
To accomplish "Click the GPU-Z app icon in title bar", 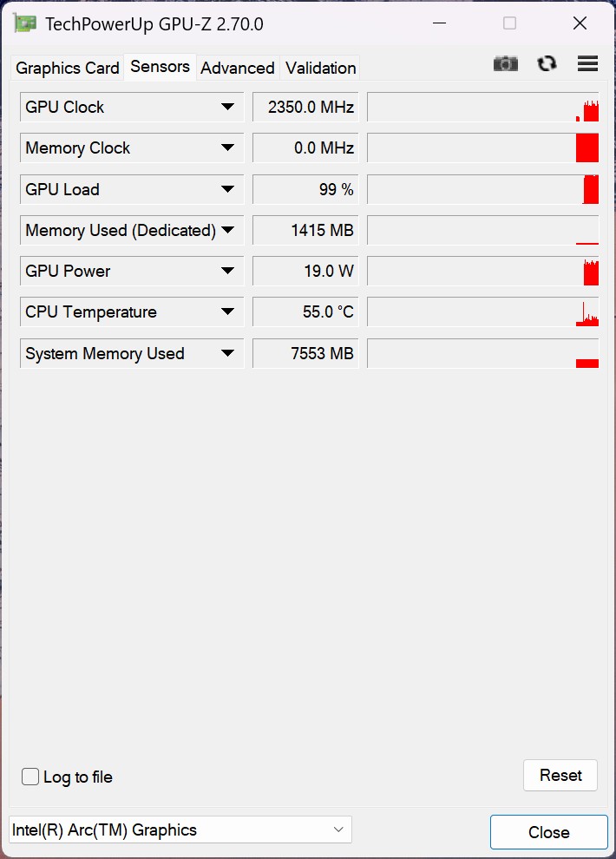I will pyautogui.click(x=24, y=23).
